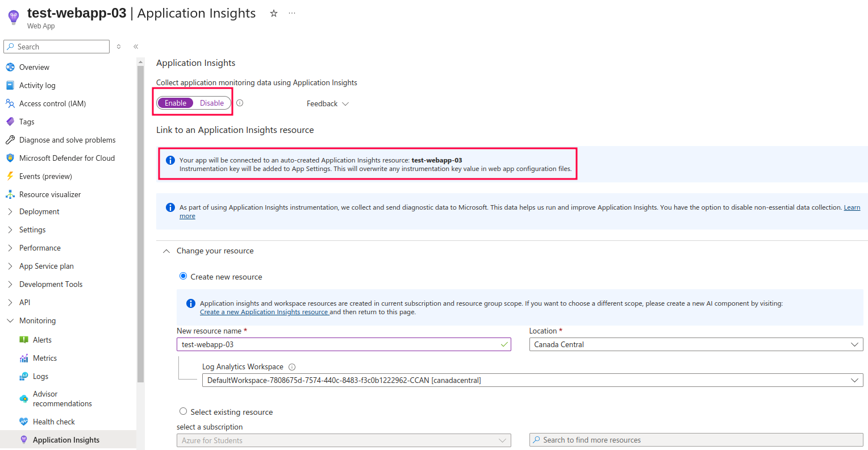Set Application Insights to Enable
Image resolution: width=868 pixels, height=450 pixels.
click(176, 103)
